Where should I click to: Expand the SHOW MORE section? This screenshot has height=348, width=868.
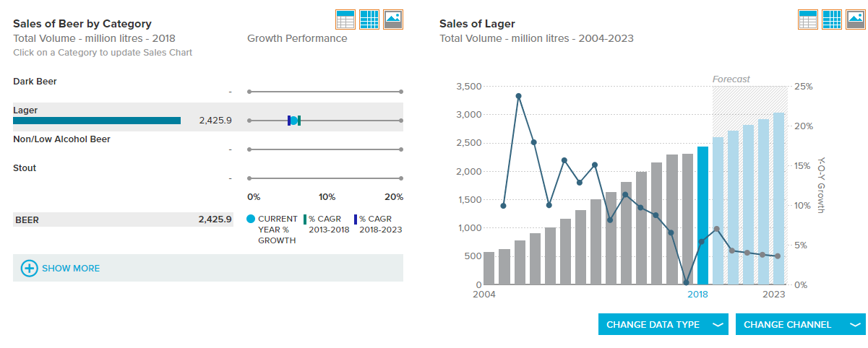[x=208, y=268]
